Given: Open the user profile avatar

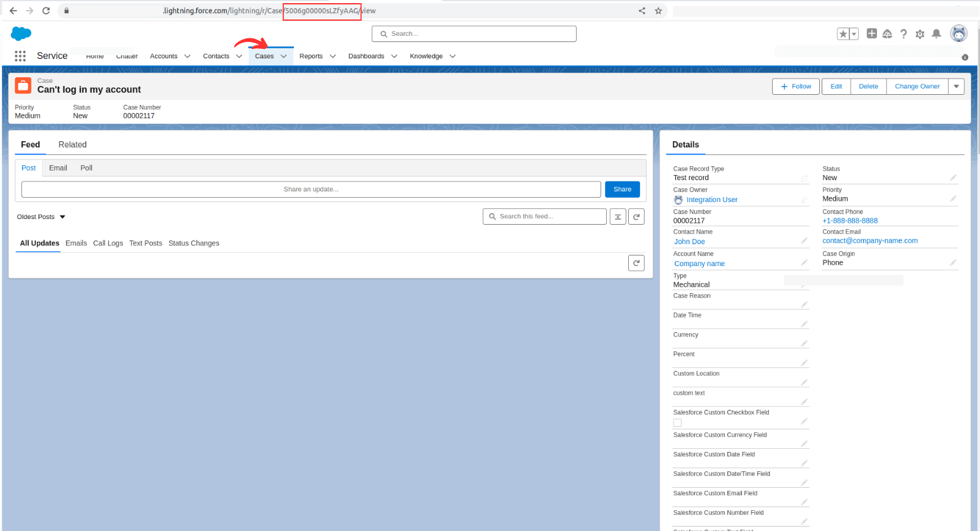Looking at the screenshot, I should point(959,34).
